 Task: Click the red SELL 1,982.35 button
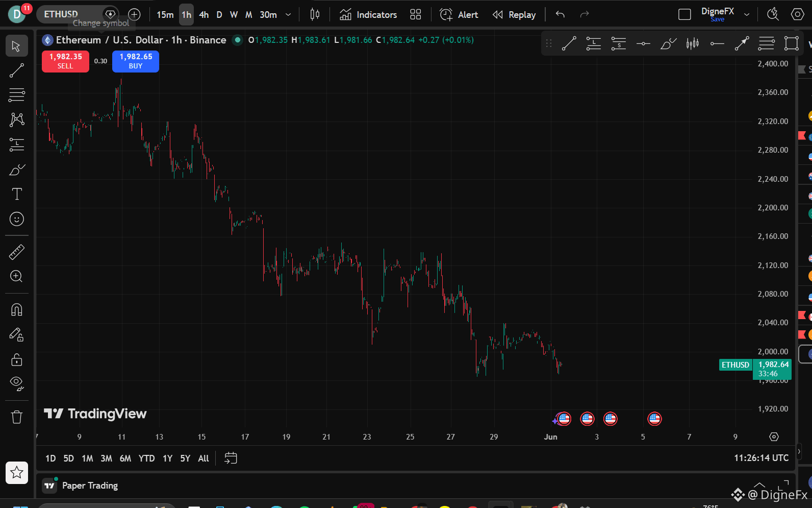(65, 61)
